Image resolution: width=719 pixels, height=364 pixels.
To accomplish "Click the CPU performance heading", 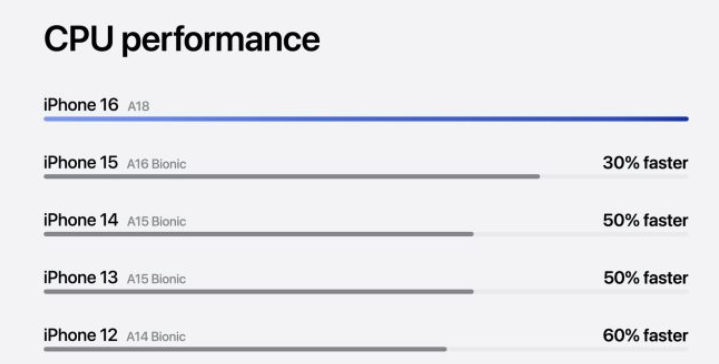I will point(182,40).
